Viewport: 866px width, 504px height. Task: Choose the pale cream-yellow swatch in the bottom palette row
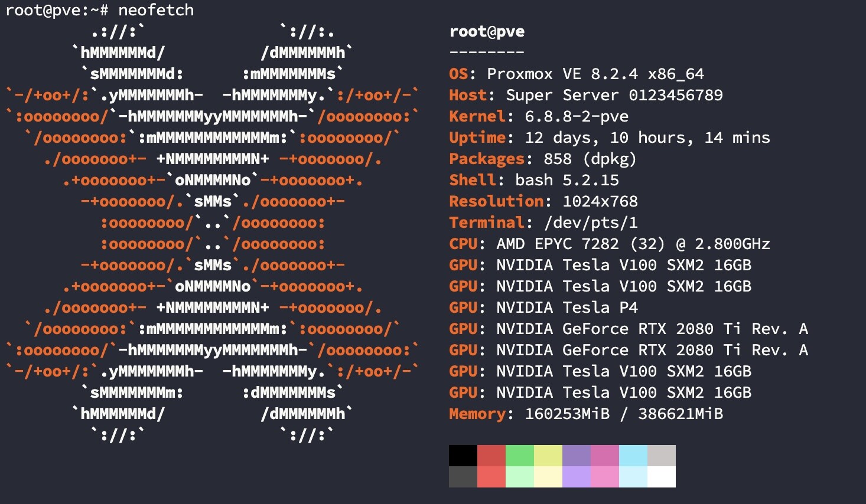coord(548,477)
